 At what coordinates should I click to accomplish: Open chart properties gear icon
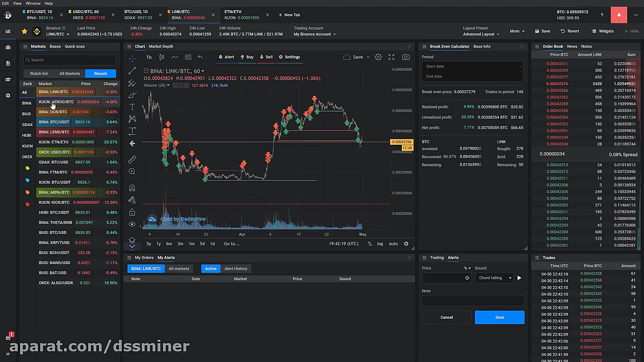pyautogui.click(x=378, y=57)
